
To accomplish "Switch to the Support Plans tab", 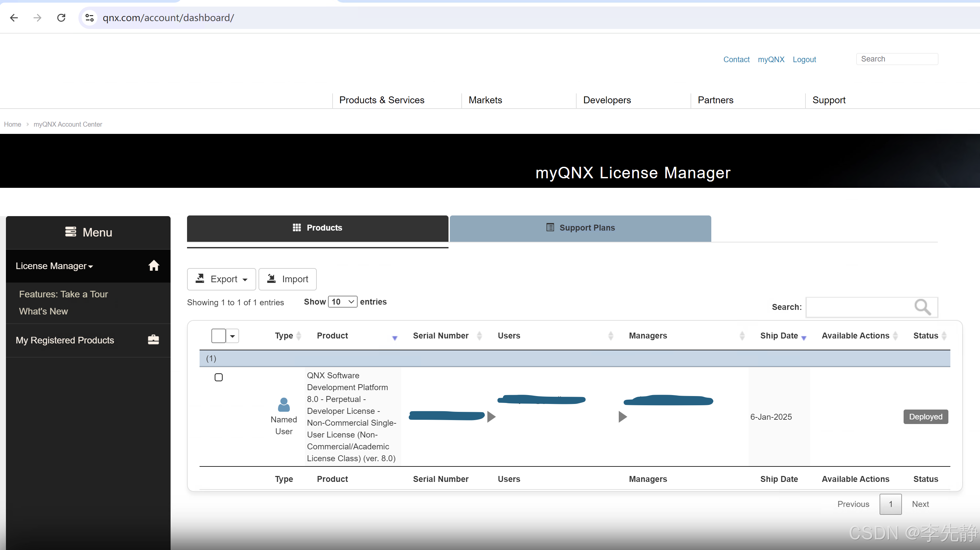I will pyautogui.click(x=580, y=228).
